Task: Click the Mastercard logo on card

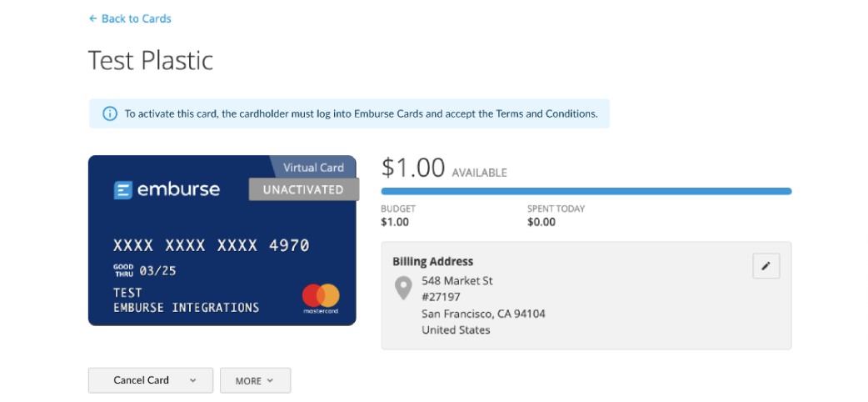Action: 321,297
